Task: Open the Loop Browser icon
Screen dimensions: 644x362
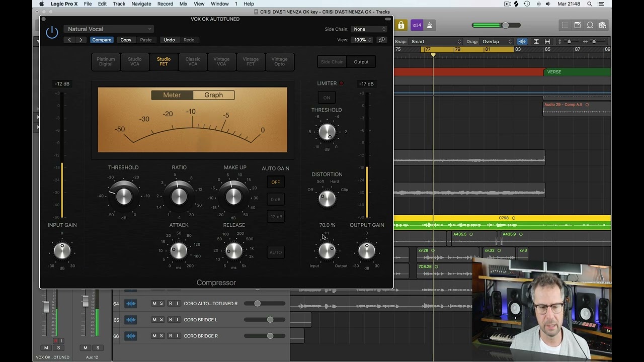Action: 590,25
